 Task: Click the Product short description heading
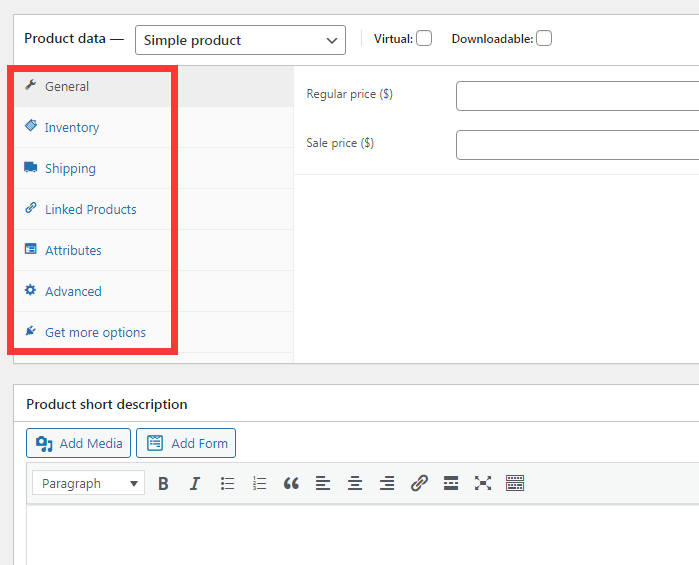[x=107, y=404]
